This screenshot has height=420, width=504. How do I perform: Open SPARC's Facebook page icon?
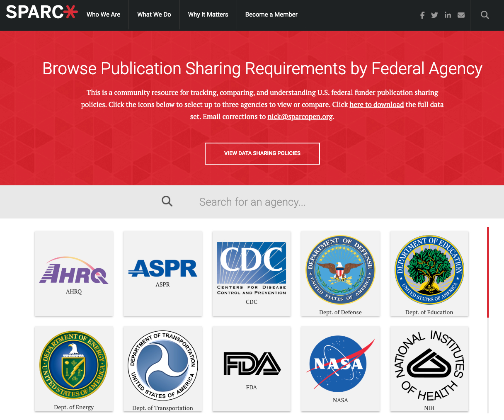click(x=422, y=15)
